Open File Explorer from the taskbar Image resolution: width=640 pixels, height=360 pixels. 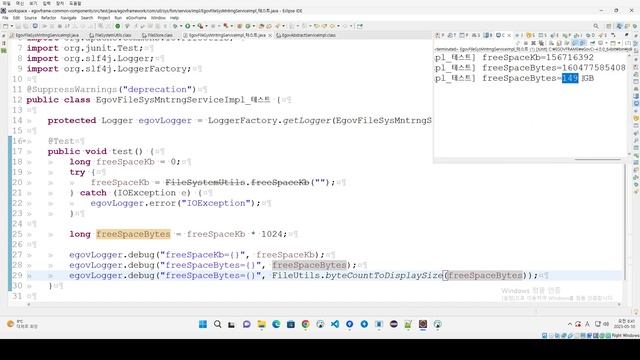click(x=262, y=324)
